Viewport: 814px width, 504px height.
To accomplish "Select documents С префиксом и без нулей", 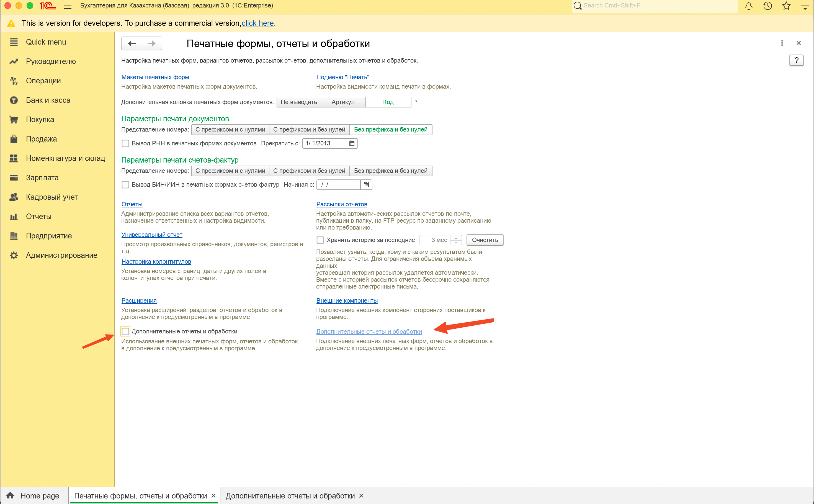I will coord(309,130).
